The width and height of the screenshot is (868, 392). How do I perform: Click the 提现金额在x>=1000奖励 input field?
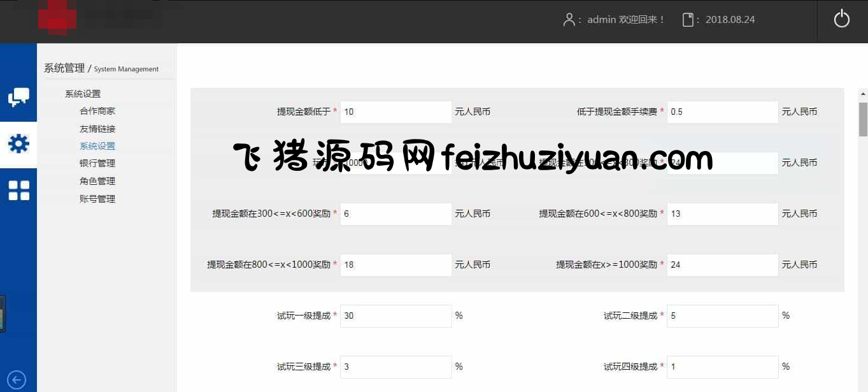click(722, 265)
